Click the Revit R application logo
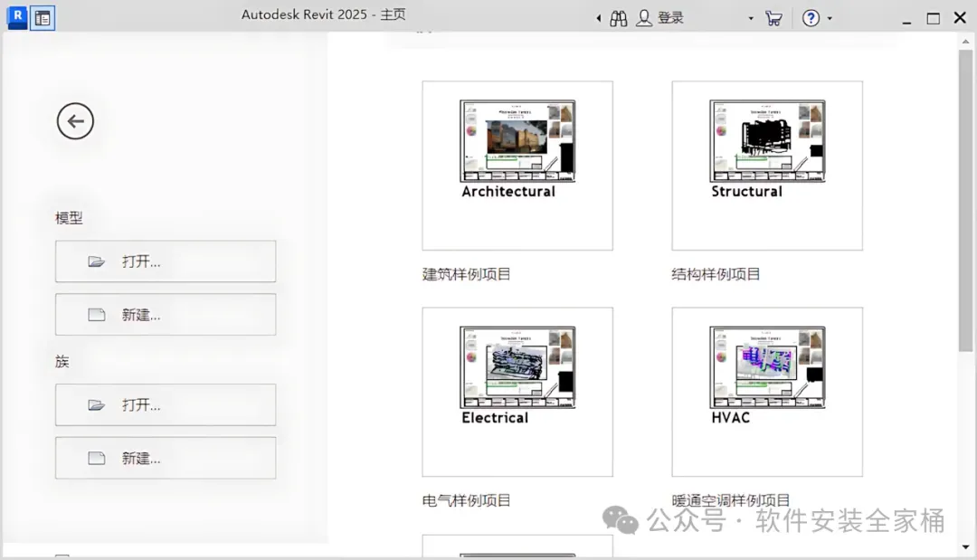Image resolution: width=977 pixels, height=560 pixels. coord(17,17)
